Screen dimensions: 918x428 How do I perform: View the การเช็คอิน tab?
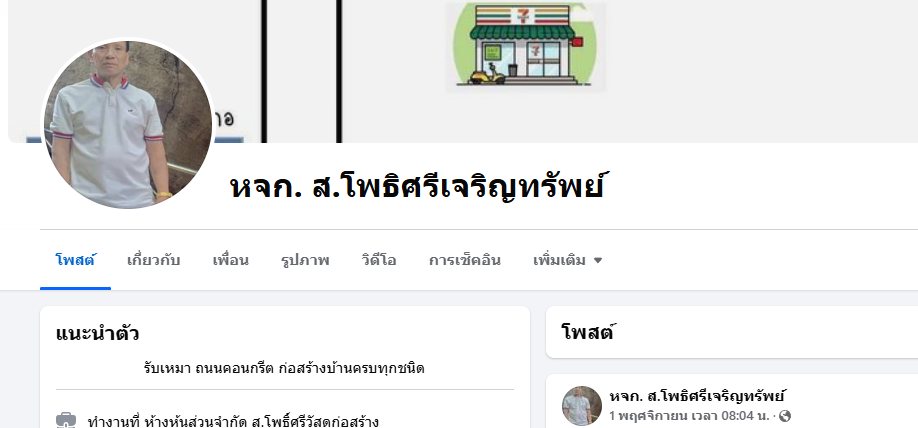[465, 260]
